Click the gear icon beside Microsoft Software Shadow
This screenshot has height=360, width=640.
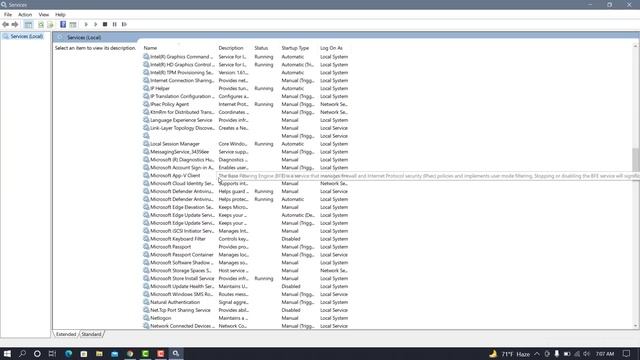[146, 262]
